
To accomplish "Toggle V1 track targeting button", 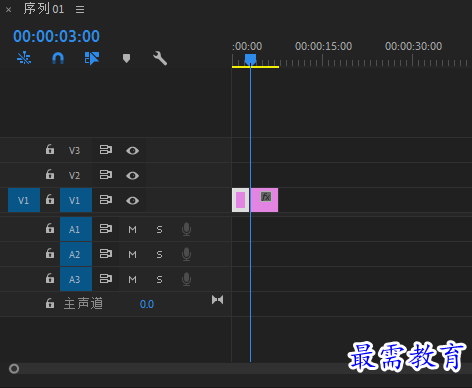I will click(x=76, y=200).
